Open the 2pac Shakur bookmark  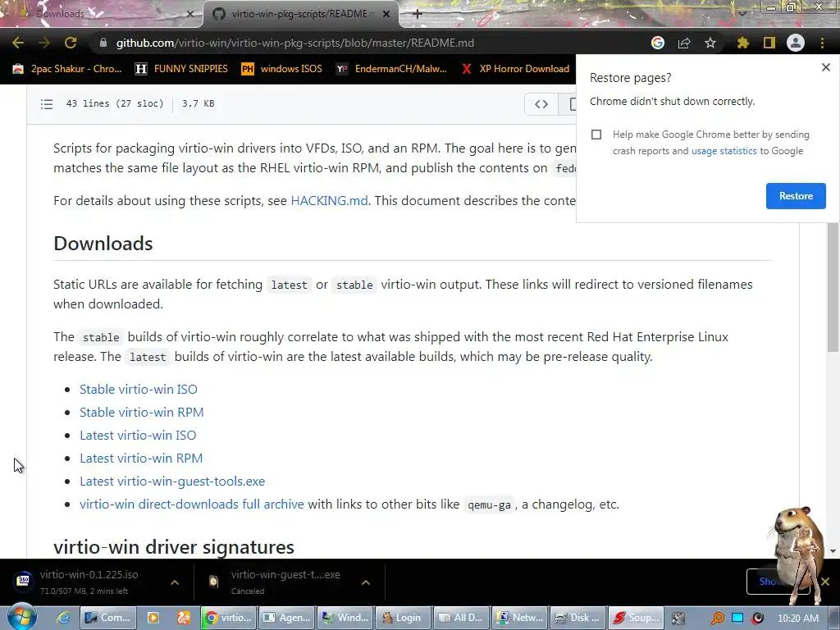tap(67, 69)
